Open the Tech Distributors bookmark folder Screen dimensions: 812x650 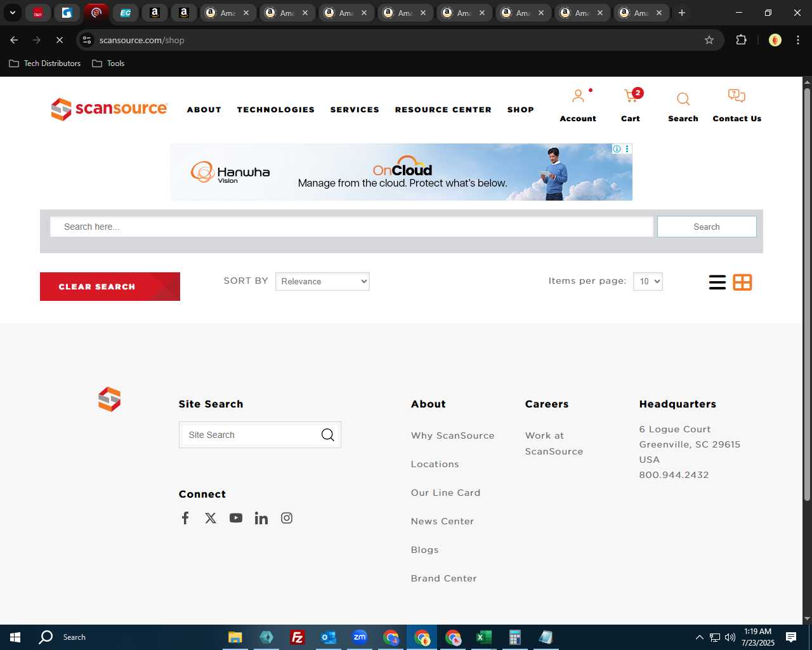click(x=45, y=63)
